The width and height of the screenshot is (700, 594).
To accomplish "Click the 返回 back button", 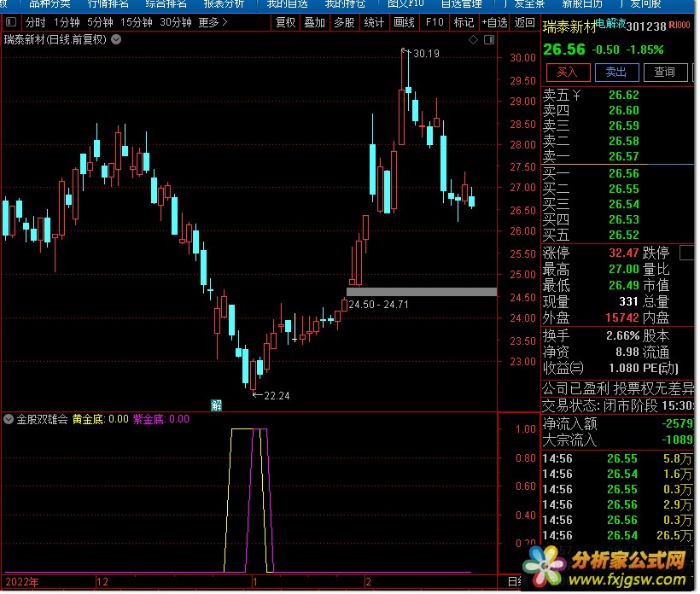I will point(526,22).
